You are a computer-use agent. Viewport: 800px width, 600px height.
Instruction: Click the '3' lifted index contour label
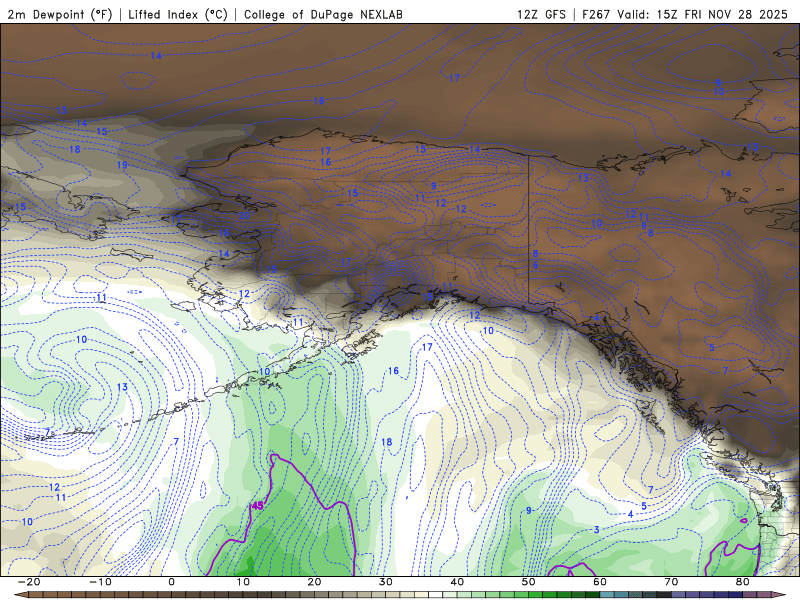[596, 530]
